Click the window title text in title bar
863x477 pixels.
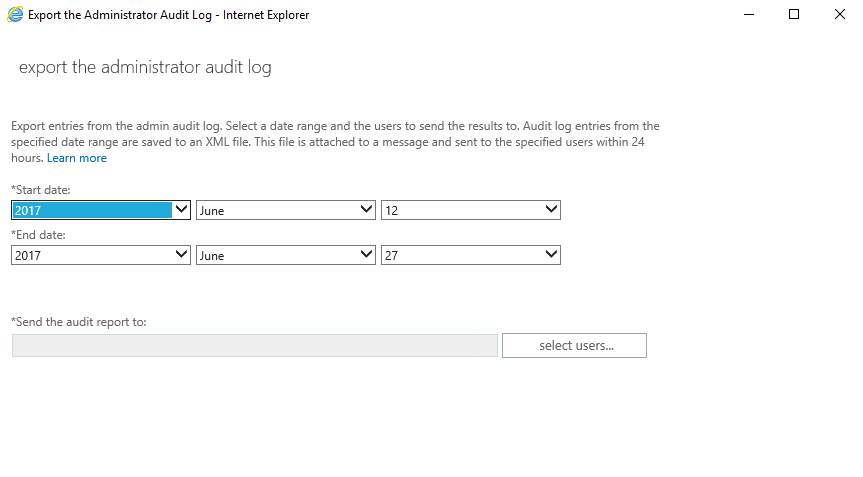pos(168,15)
